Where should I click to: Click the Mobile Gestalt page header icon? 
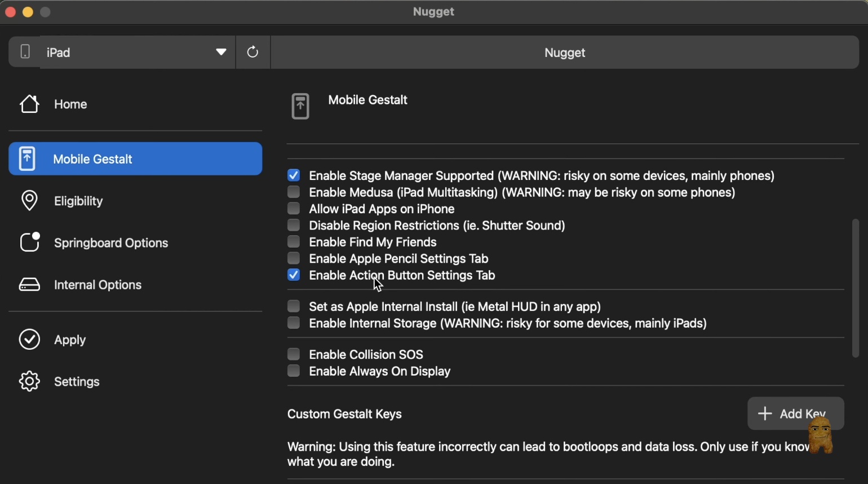(300, 106)
